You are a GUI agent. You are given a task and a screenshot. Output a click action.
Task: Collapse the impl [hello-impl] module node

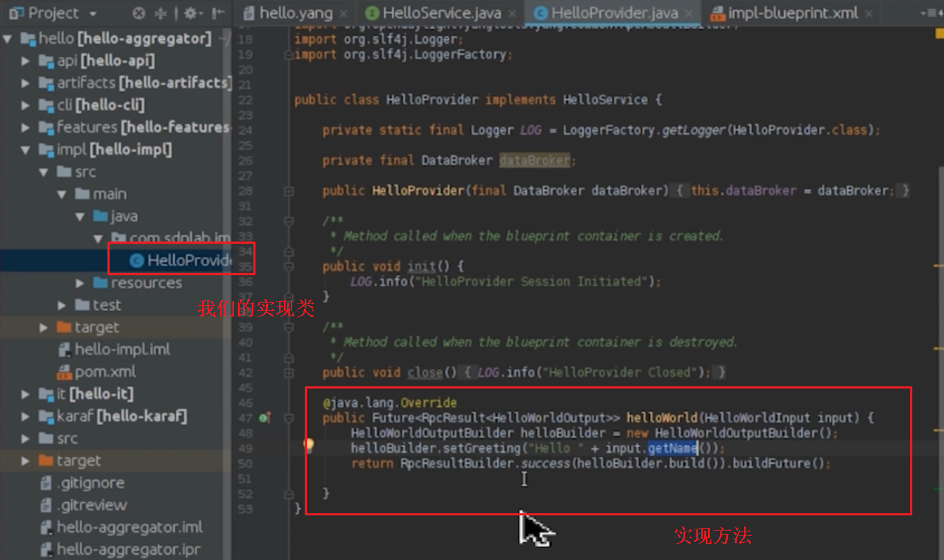click(24, 149)
